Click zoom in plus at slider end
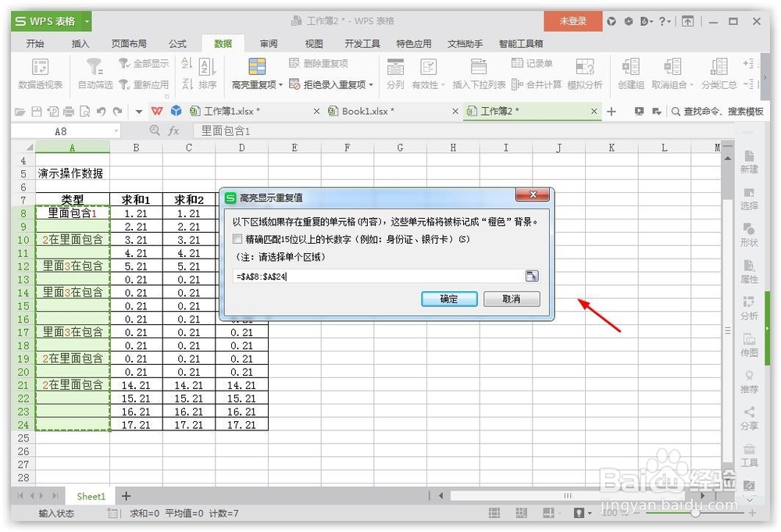Image resolution: width=781 pixels, height=532 pixels. (x=751, y=512)
